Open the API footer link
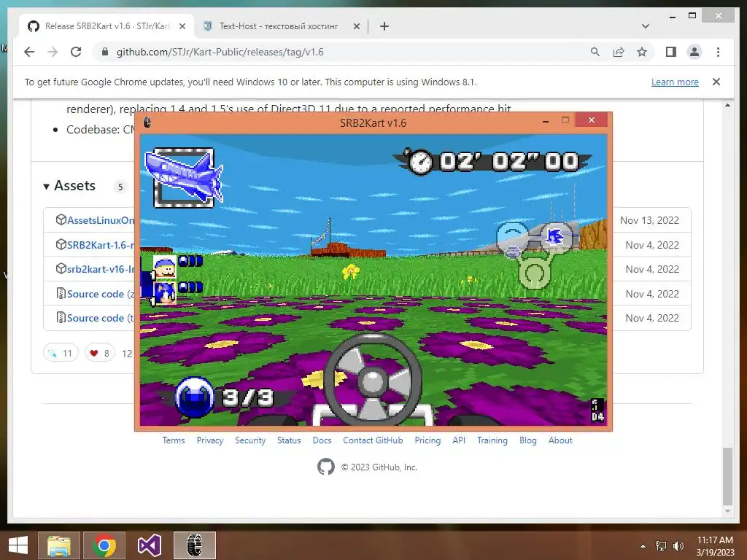 (x=459, y=440)
